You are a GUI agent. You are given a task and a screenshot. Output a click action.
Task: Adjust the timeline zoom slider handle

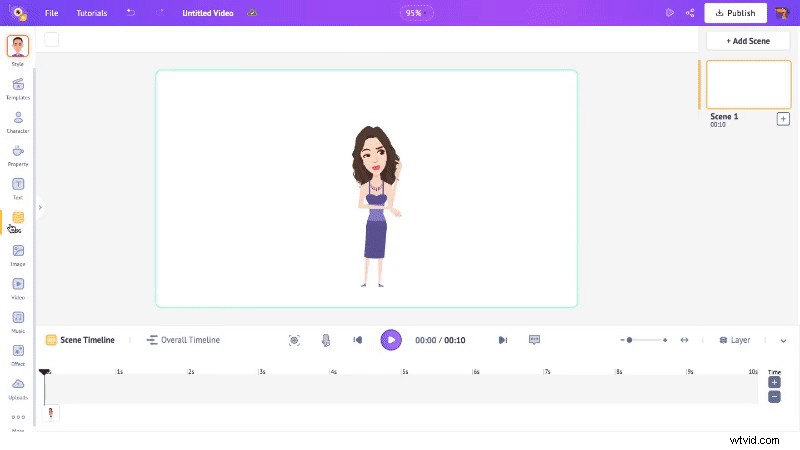(x=629, y=340)
